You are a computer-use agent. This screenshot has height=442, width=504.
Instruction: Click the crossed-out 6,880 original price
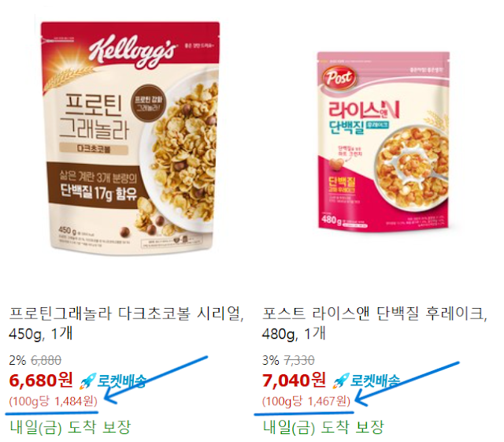coord(46,360)
